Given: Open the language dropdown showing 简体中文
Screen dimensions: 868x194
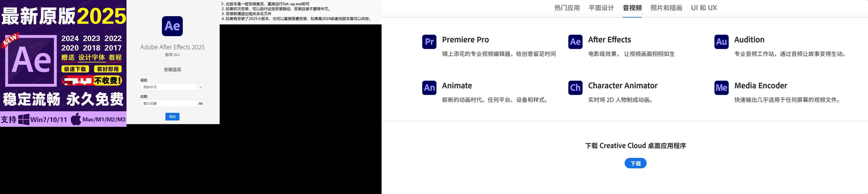Looking at the screenshot, I should [172, 87].
